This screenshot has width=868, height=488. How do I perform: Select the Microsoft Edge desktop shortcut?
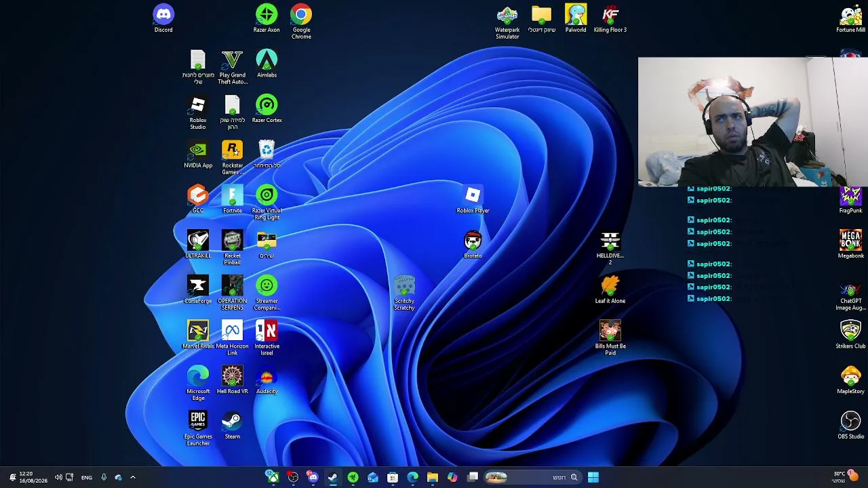click(198, 384)
